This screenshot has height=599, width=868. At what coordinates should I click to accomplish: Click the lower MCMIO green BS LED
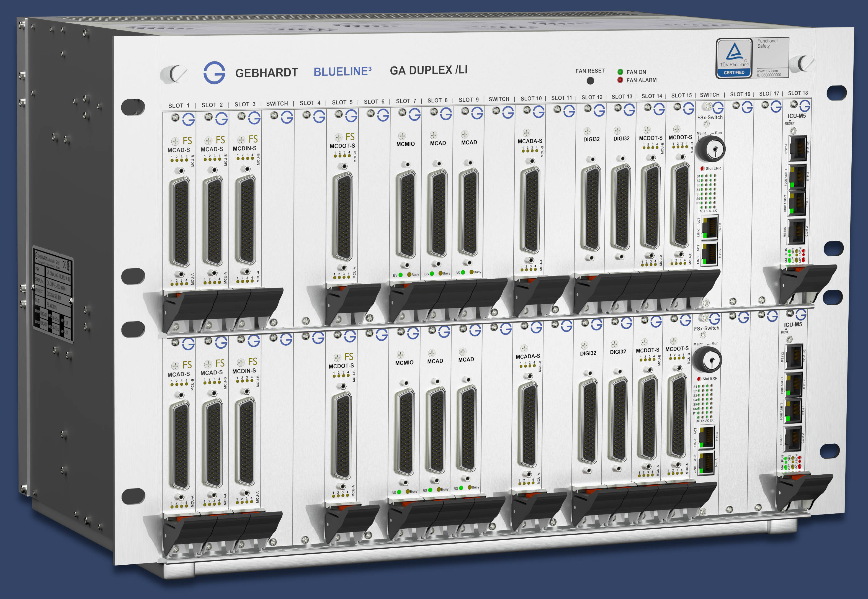tap(399, 492)
